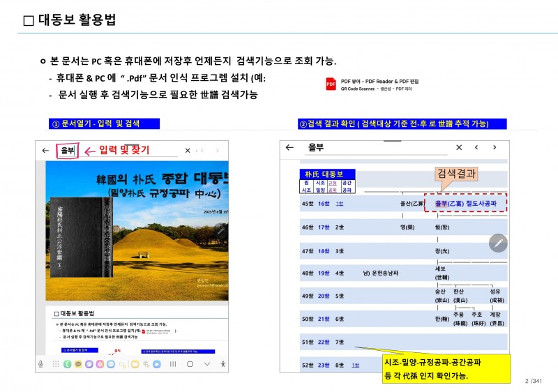Open the yellow folder icon in the dock
558x392 pixels.
point(135,364)
